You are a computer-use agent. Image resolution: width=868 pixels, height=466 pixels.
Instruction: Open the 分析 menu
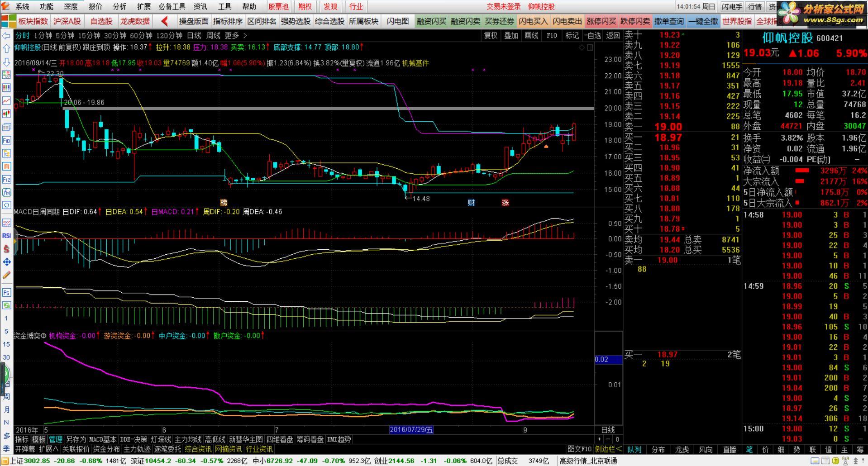click(119, 6)
